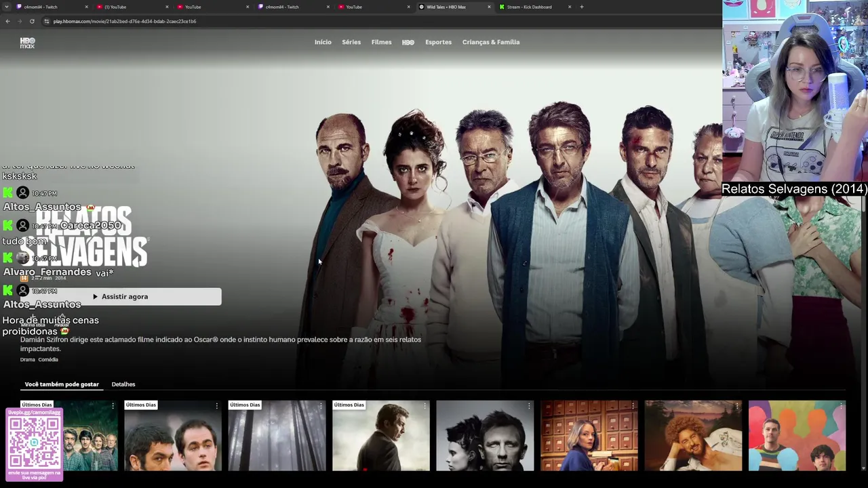The width and height of the screenshot is (868, 488).
Task: Open the HBO brand hub
Action: pyautogui.click(x=408, y=42)
